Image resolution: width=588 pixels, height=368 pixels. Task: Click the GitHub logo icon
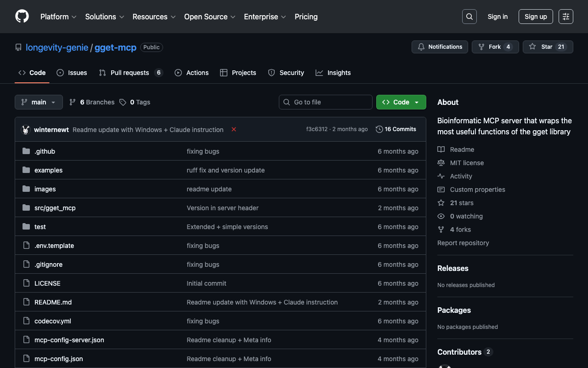coord(22,17)
